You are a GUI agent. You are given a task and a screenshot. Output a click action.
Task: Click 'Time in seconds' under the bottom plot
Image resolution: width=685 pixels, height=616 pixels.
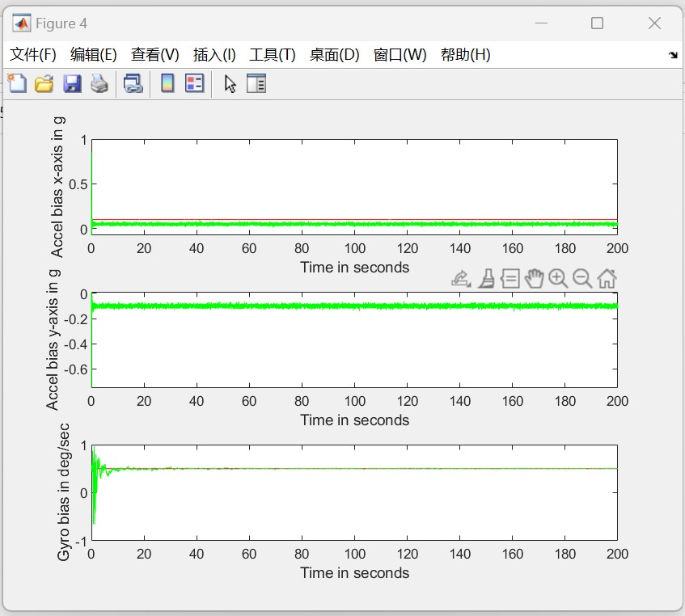(x=354, y=573)
